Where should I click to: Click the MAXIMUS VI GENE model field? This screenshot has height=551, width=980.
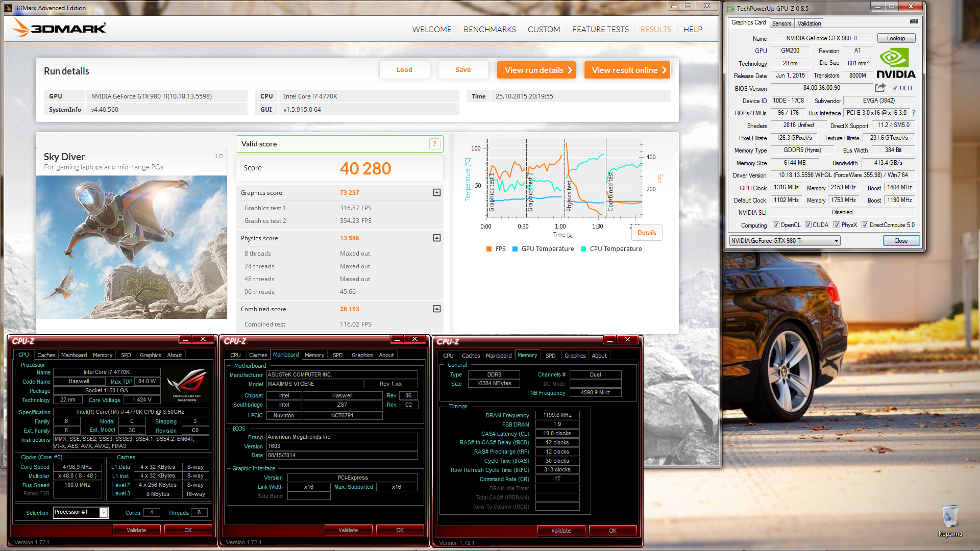pyautogui.click(x=314, y=384)
